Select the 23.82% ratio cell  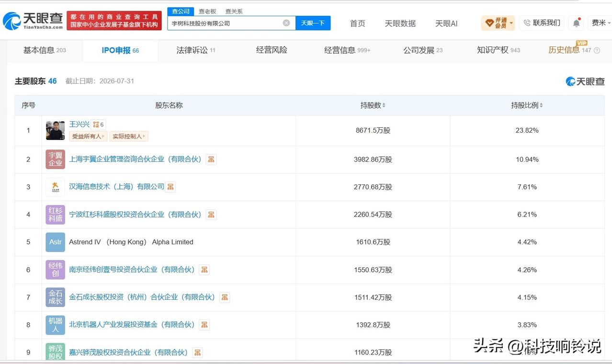point(527,130)
